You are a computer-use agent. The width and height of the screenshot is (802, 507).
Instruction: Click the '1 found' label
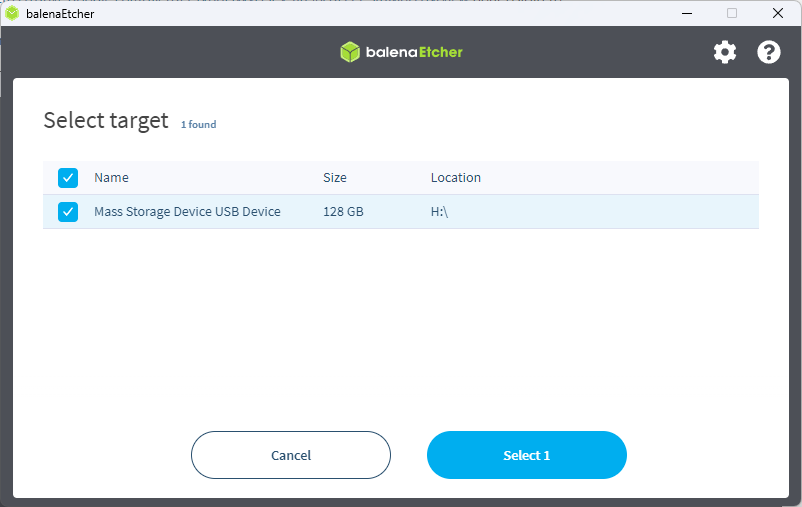198,124
